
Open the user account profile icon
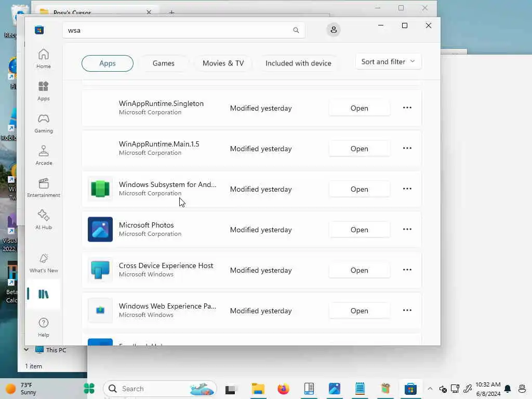pyautogui.click(x=334, y=30)
